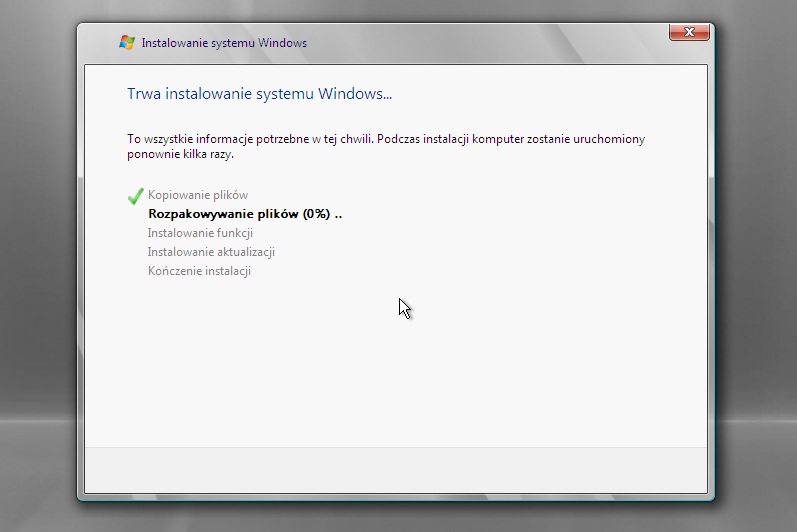The image size is (797, 532).
Task: Click the 'Kopiowanie plików' step
Action: [x=198, y=195]
